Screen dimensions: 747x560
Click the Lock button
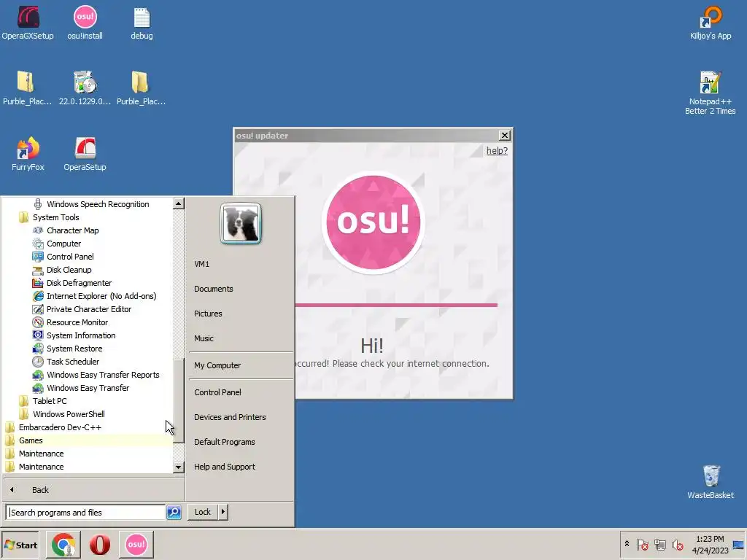click(x=203, y=512)
